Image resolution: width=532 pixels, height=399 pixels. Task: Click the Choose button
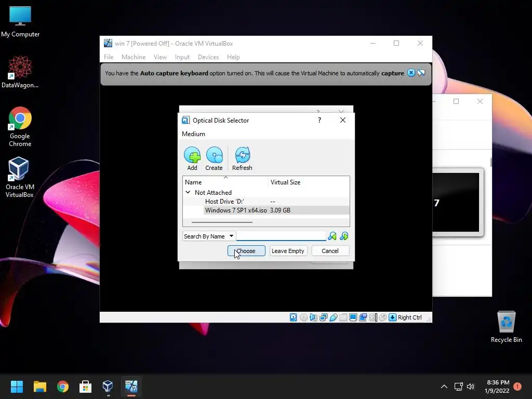pyautogui.click(x=246, y=251)
